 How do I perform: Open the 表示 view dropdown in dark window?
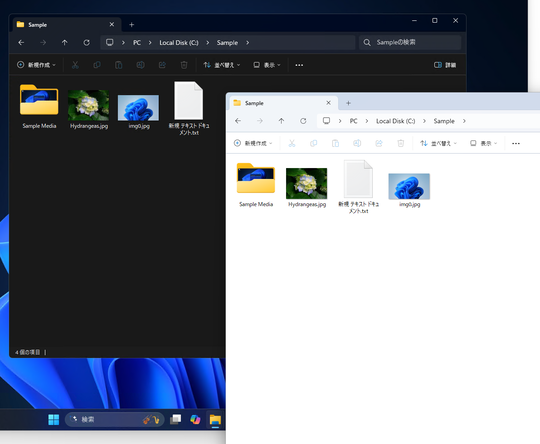267,65
